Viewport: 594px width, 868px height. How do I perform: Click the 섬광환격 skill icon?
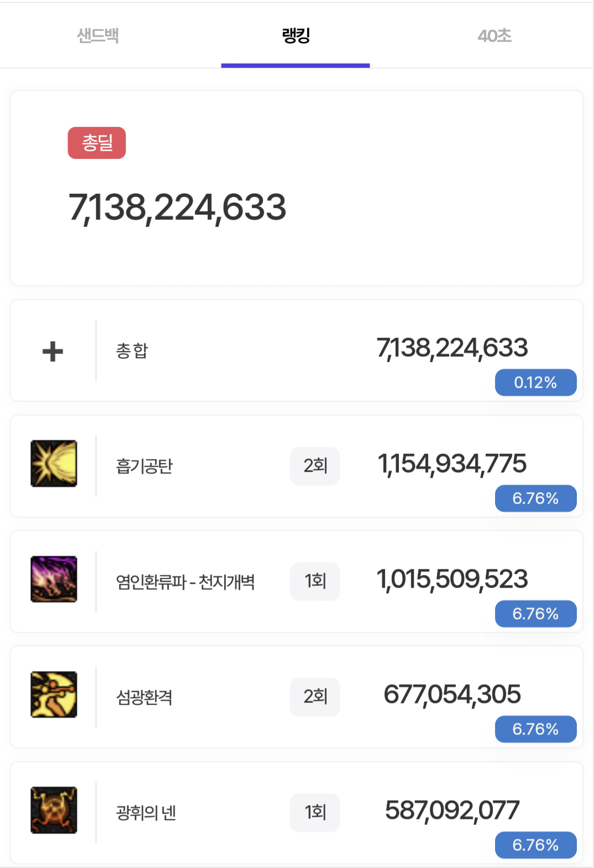pyautogui.click(x=54, y=695)
